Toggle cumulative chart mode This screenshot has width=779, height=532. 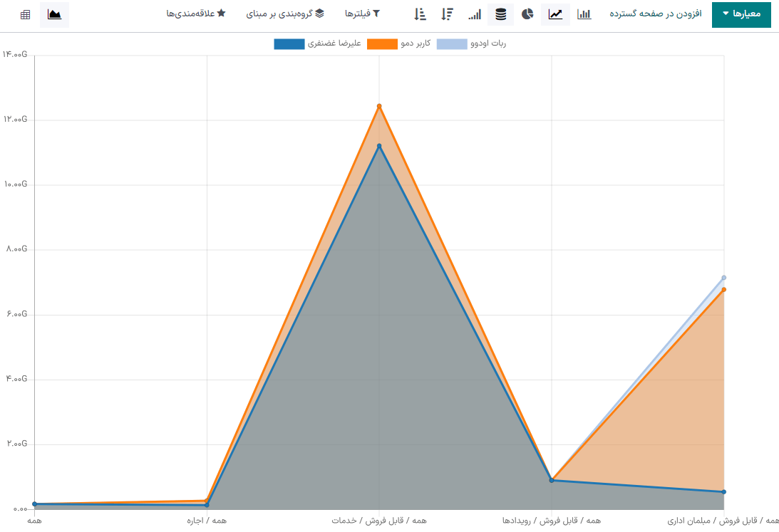(475, 14)
